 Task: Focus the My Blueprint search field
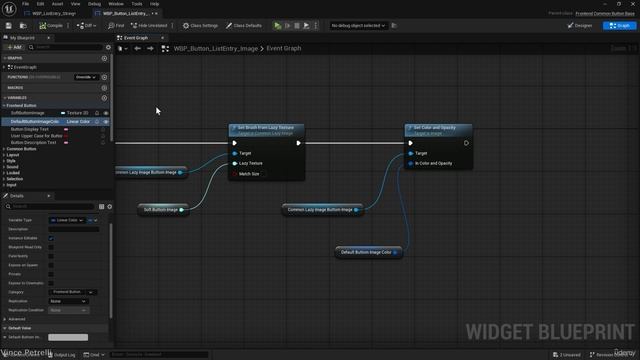coord(65,47)
